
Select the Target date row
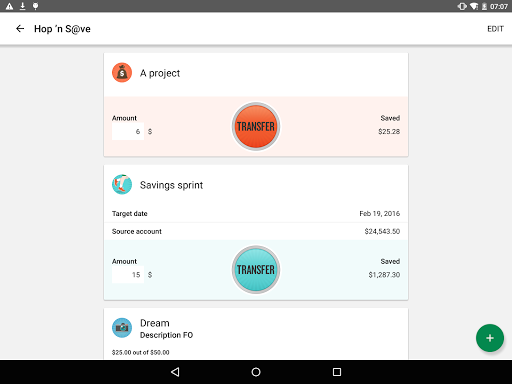point(256,214)
